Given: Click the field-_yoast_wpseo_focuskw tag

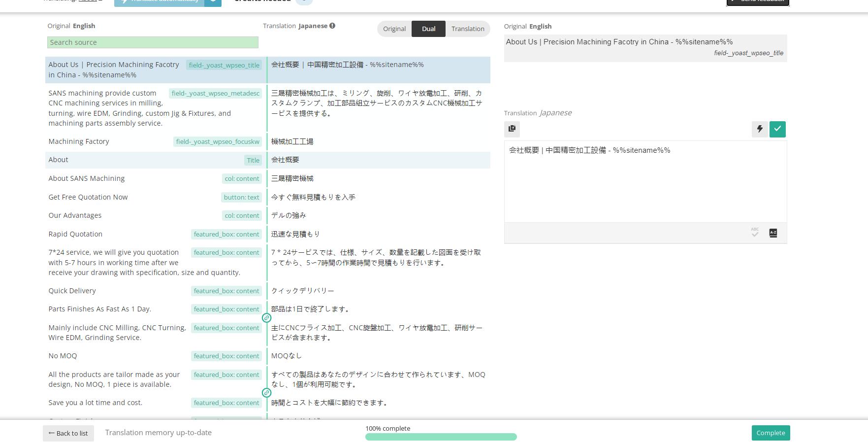Looking at the screenshot, I should [x=218, y=141].
